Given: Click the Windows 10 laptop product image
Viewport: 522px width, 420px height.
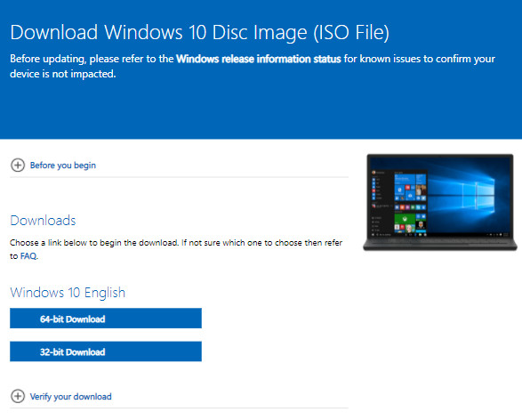Looking at the screenshot, I should pos(440,203).
